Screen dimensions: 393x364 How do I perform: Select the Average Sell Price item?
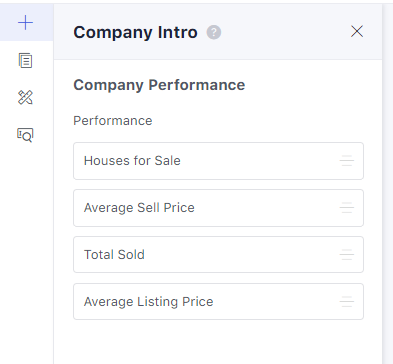click(x=218, y=208)
